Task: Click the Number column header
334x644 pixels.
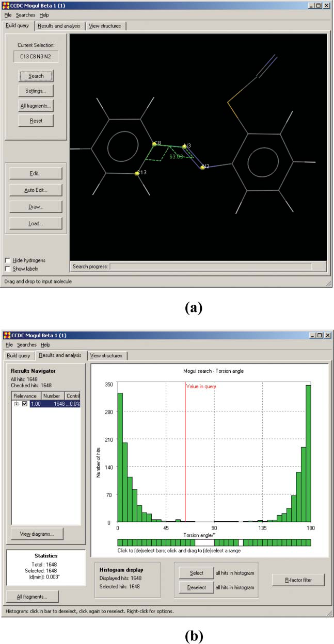Action: tap(53, 396)
